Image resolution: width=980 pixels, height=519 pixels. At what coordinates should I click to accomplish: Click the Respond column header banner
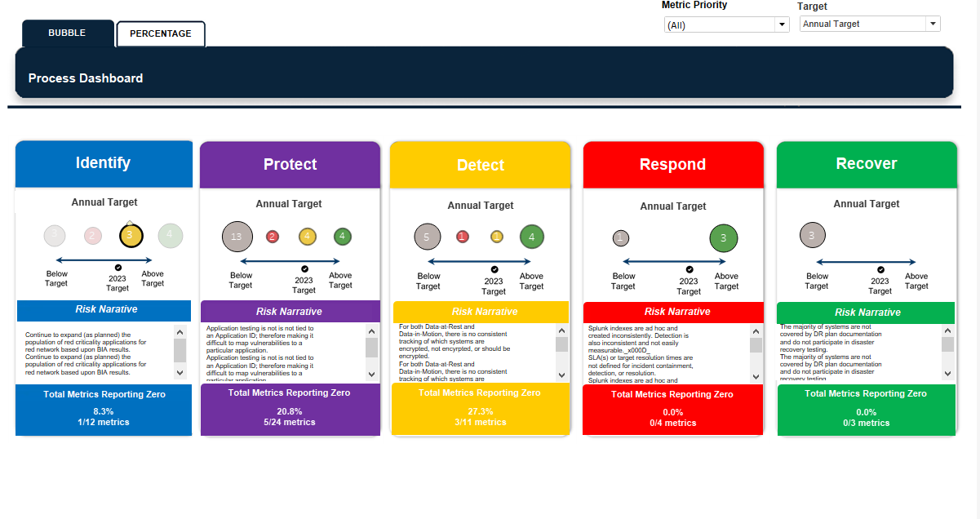tap(672, 163)
